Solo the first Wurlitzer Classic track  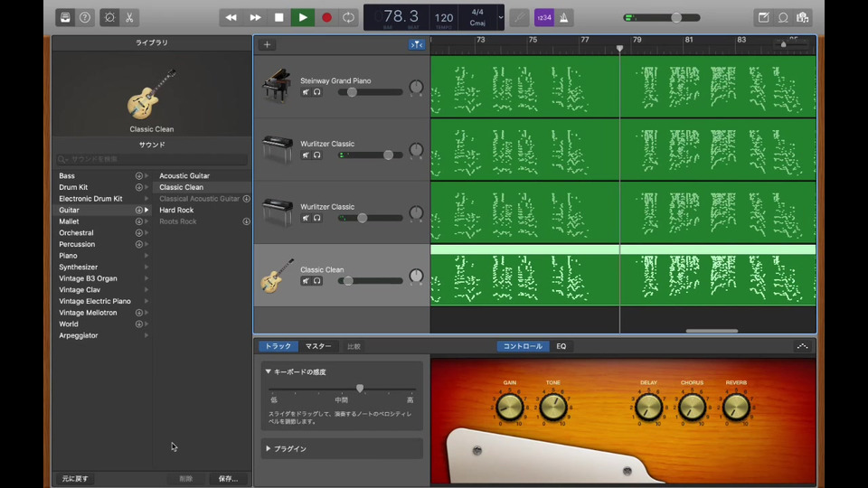click(x=317, y=155)
